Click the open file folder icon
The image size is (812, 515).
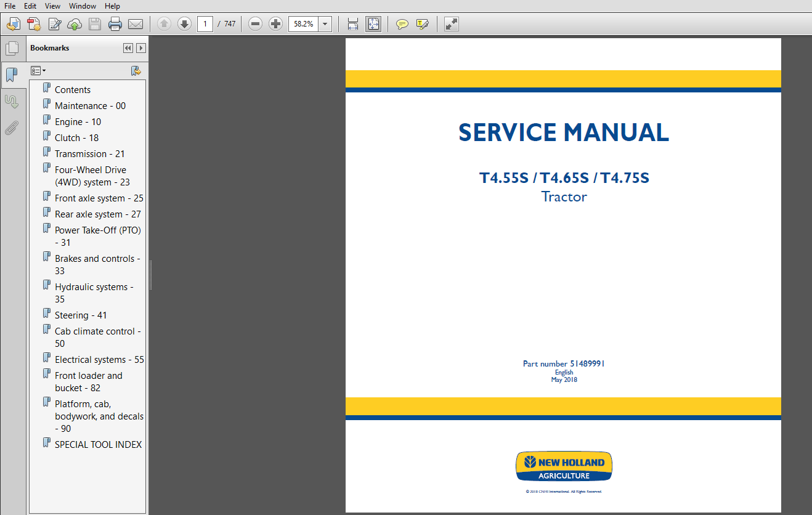click(13, 24)
